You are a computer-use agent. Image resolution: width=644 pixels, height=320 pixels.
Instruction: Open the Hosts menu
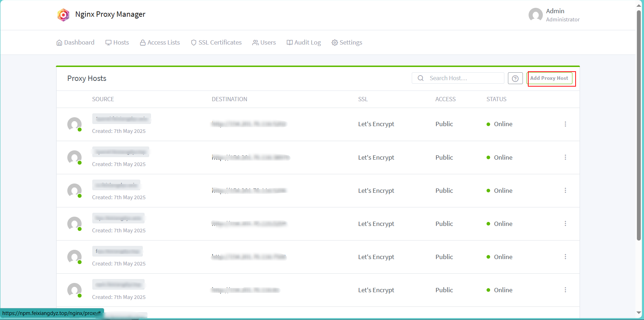pyautogui.click(x=117, y=42)
